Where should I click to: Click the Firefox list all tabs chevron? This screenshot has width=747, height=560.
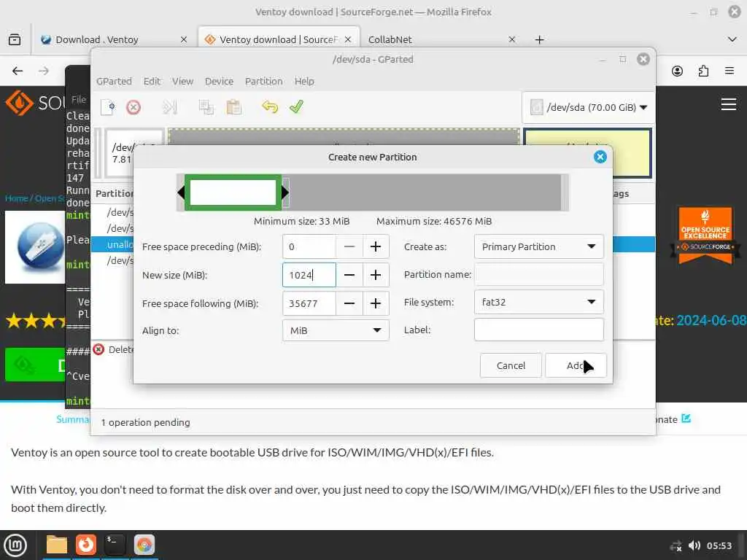732,39
